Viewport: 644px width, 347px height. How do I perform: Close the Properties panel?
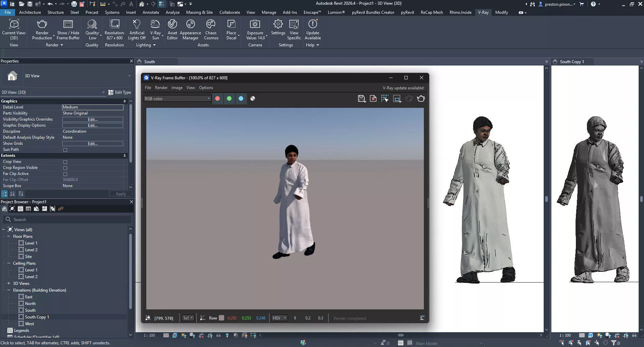click(x=131, y=61)
